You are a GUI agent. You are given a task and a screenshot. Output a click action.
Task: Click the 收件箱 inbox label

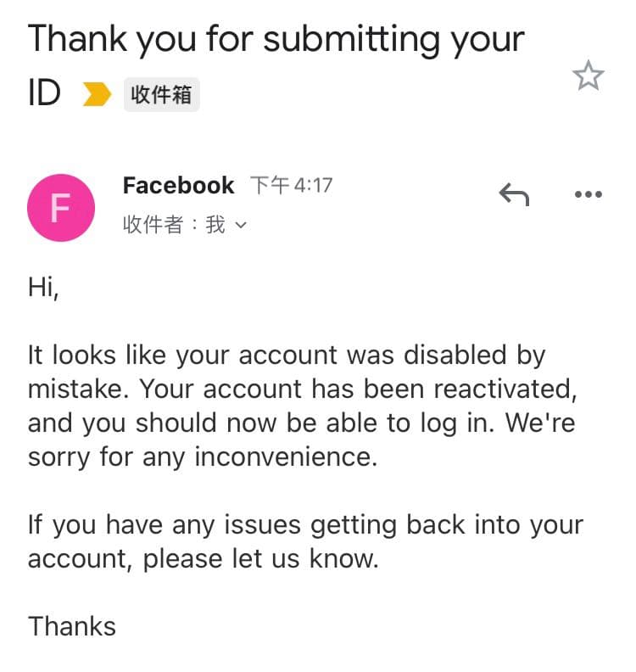click(x=161, y=95)
